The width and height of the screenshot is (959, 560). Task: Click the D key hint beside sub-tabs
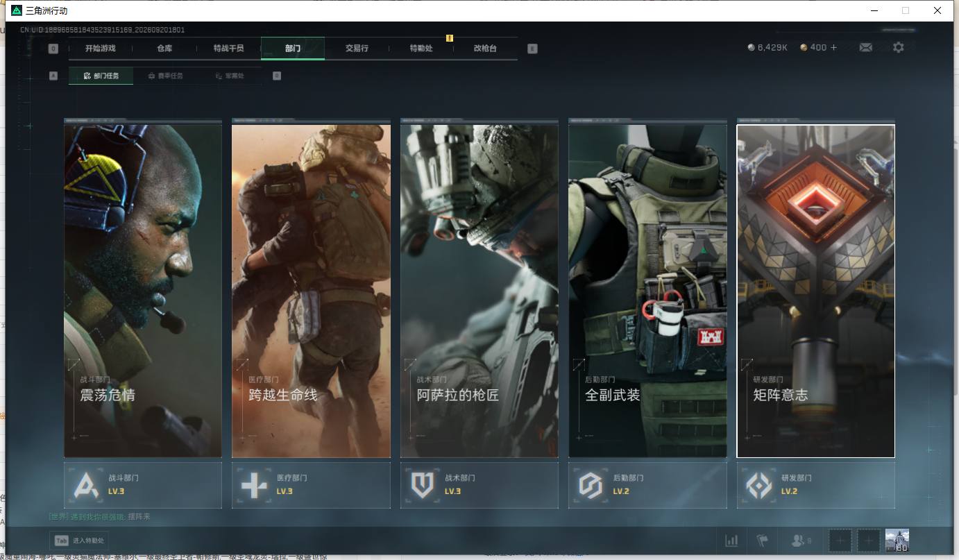pyautogui.click(x=277, y=76)
